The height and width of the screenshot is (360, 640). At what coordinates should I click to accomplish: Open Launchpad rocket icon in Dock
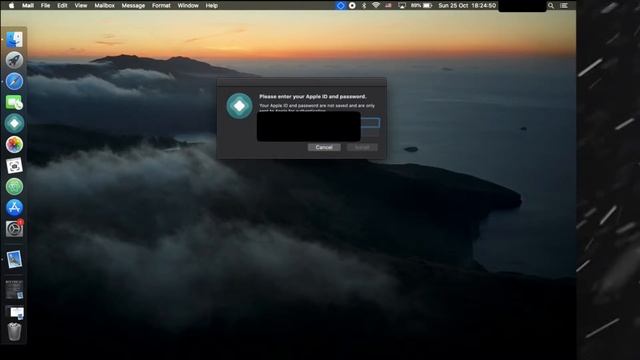click(14, 60)
